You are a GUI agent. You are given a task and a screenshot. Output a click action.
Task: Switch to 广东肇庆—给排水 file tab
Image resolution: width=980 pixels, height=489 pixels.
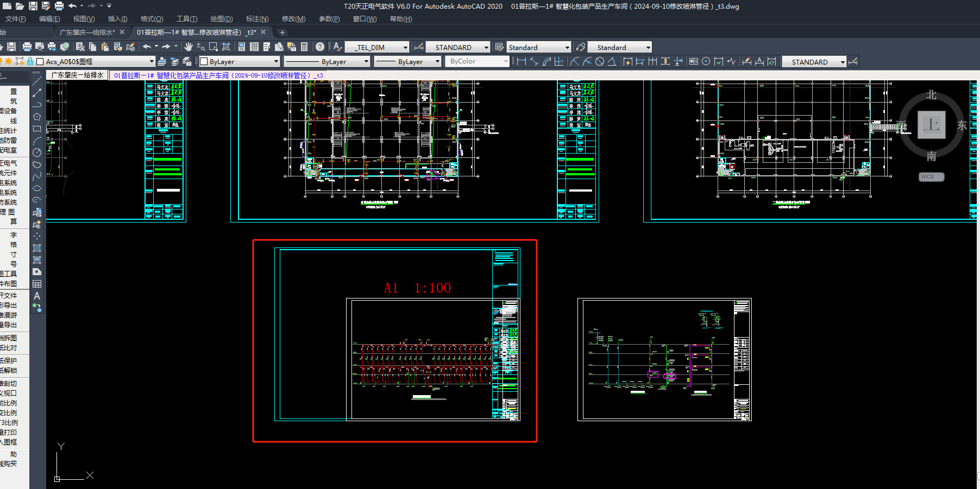tap(87, 33)
